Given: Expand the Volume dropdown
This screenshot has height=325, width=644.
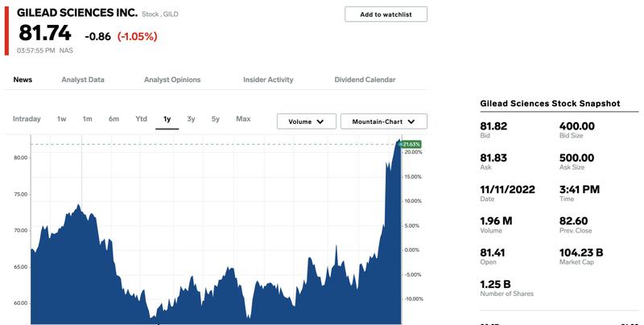Looking at the screenshot, I should [307, 121].
